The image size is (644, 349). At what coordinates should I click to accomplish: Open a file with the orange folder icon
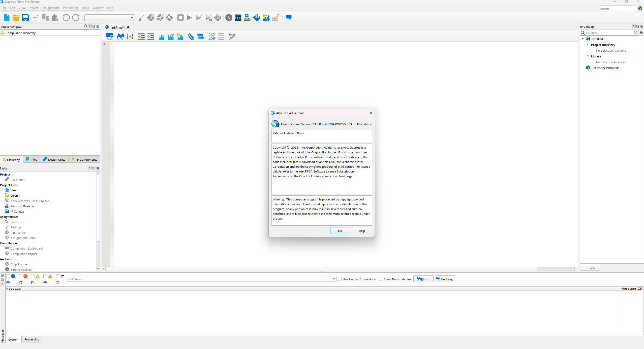[16, 18]
